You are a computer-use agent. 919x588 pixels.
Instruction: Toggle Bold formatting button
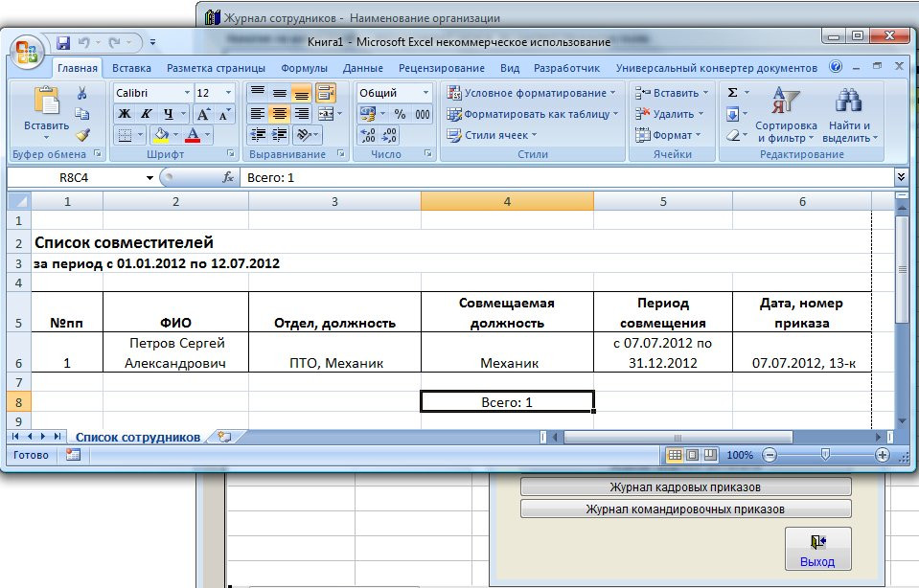(x=124, y=114)
